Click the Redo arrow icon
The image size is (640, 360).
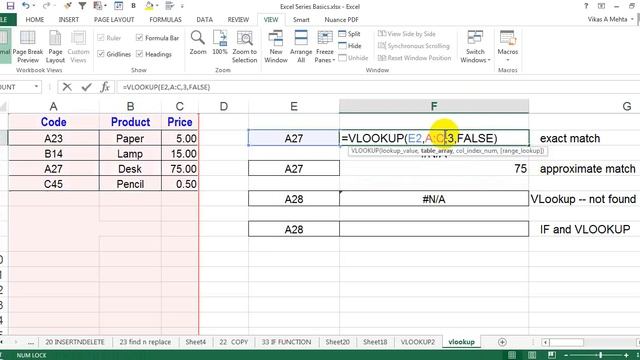click(46, 6)
